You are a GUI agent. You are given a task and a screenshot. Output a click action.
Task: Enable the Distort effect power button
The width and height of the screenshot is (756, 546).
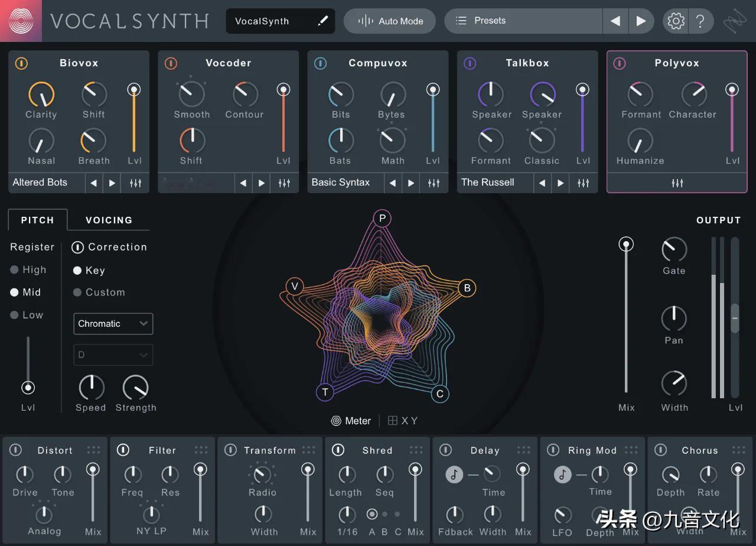click(x=16, y=450)
